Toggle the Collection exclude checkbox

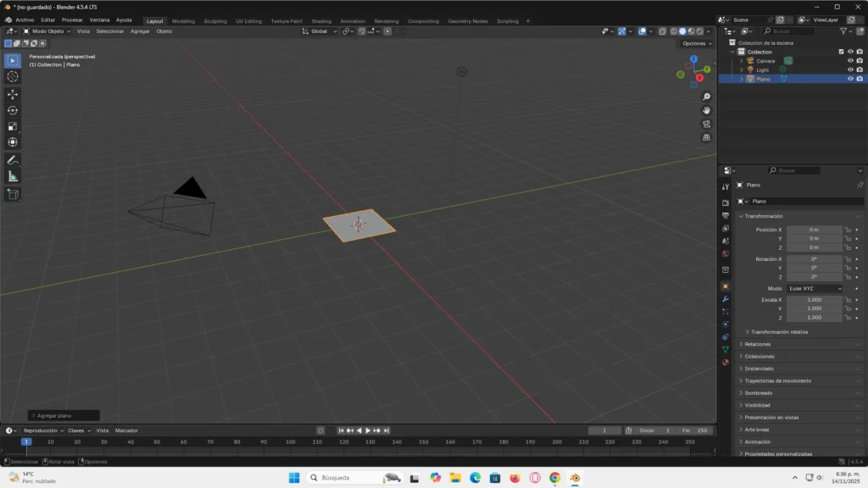click(x=841, y=52)
